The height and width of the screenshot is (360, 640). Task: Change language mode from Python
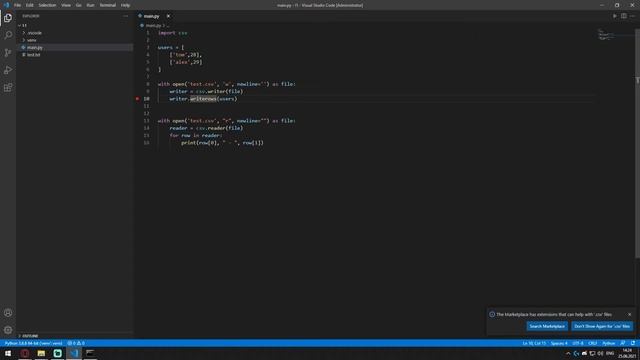609,343
